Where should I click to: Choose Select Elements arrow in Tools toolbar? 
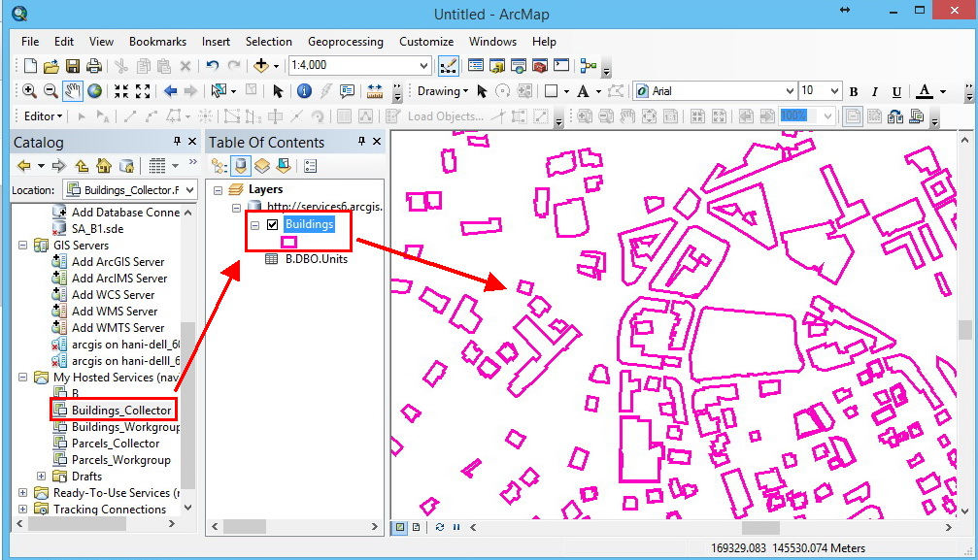pyautogui.click(x=278, y=91)
